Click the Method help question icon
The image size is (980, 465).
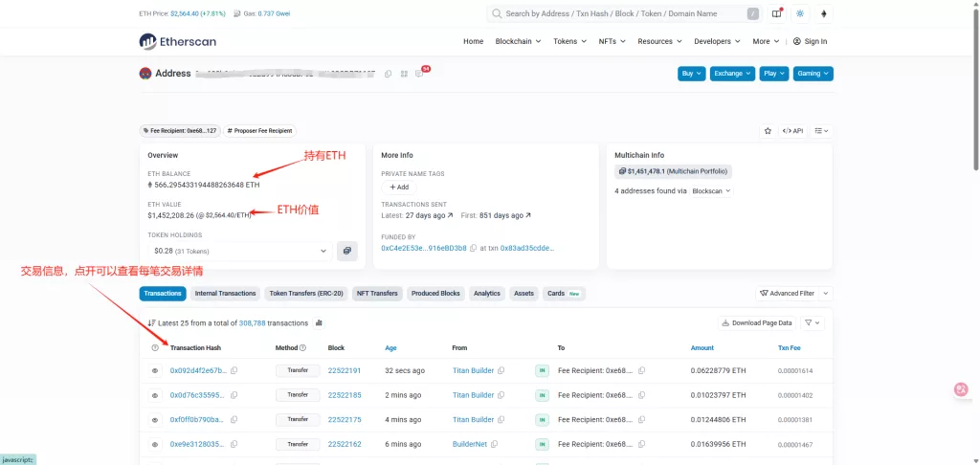(x=302, y=347)
